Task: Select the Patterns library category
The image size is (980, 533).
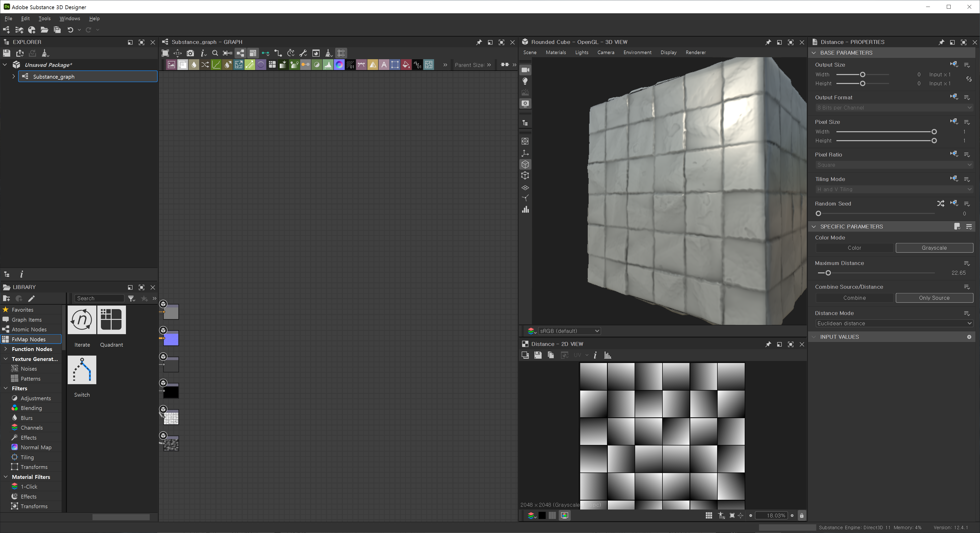Action: pos(30,379)
